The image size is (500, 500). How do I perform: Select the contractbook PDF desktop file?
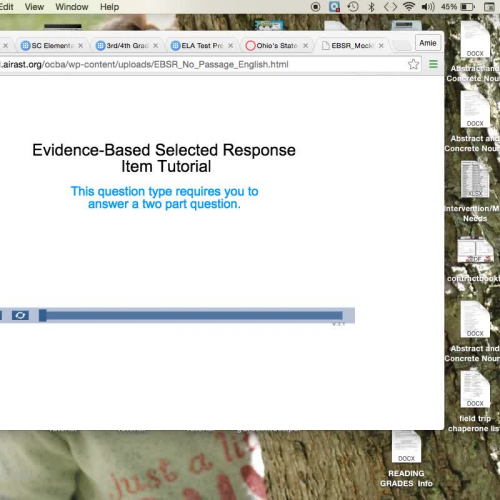pos(475,249)
